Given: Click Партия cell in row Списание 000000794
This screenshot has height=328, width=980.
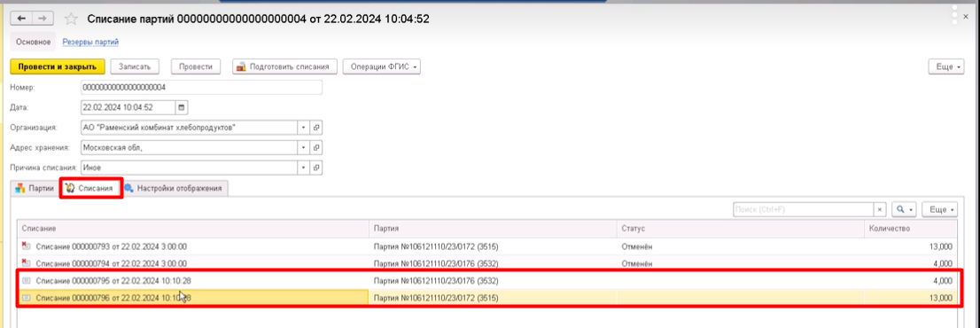Looking at the screenshot, I should coord(494,263).
